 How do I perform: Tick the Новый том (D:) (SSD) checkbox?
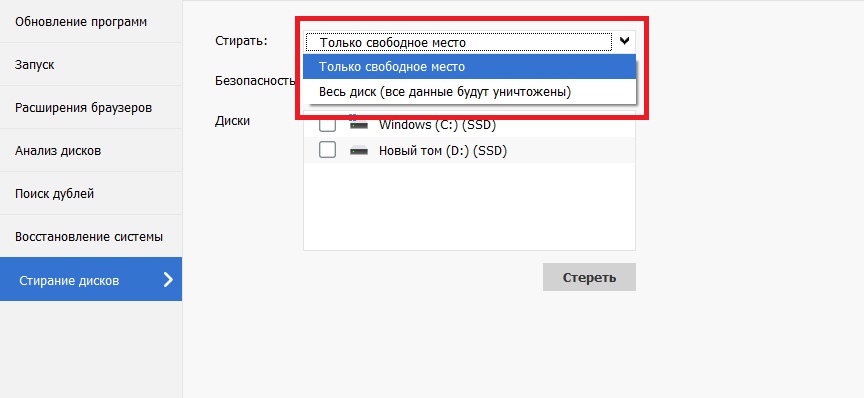pyautogui.click(x=327, y=150)
